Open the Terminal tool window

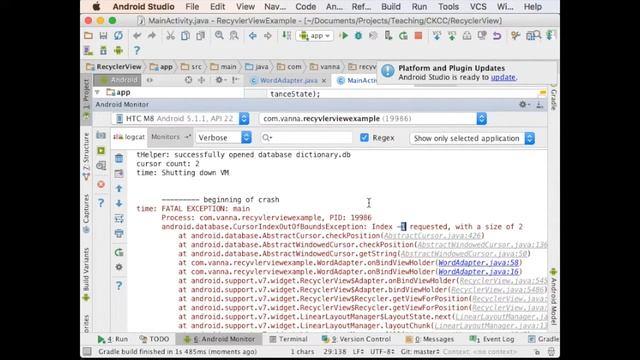click(289, 339)
